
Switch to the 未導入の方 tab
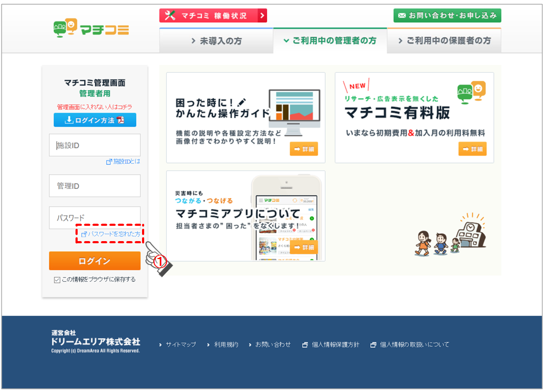[216, 41]
